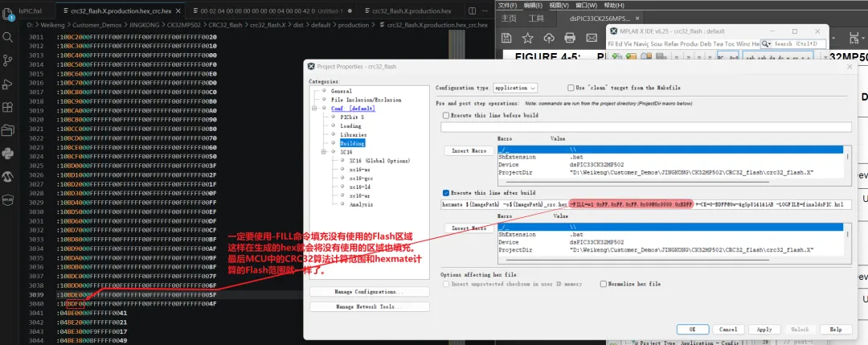Enable Execute this line before build

tap(446, 115)
